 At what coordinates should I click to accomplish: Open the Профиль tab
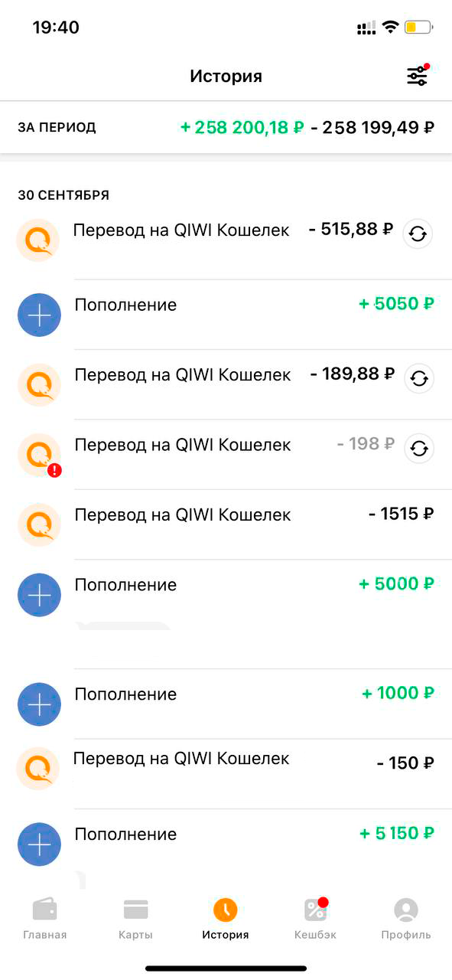point(406,919)
